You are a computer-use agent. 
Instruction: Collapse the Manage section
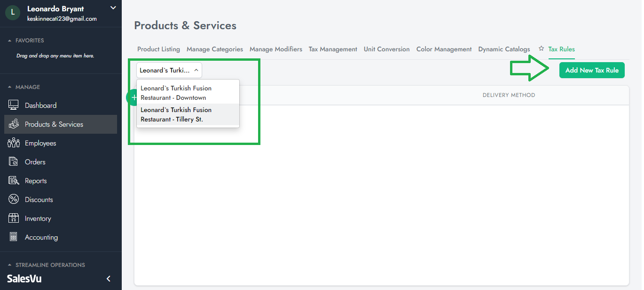pyautogui.click(x=10, y=87)
